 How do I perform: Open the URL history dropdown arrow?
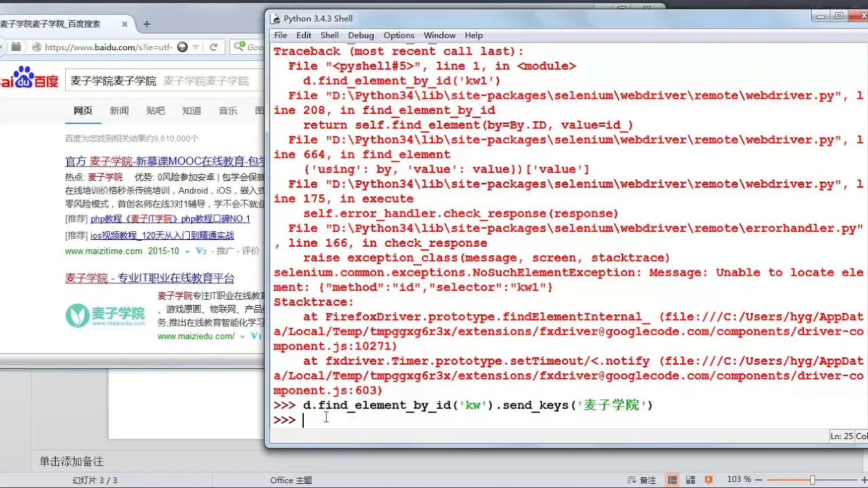click(x=196, y=47)
